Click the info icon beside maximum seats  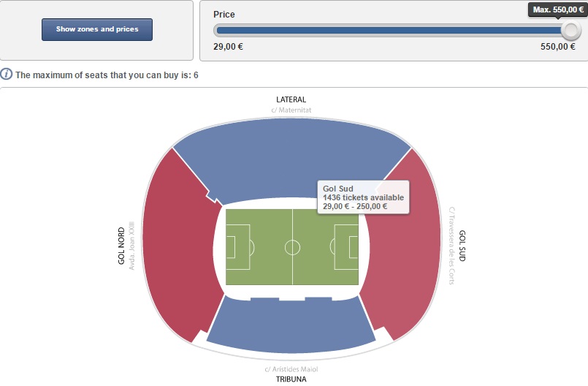7,75
